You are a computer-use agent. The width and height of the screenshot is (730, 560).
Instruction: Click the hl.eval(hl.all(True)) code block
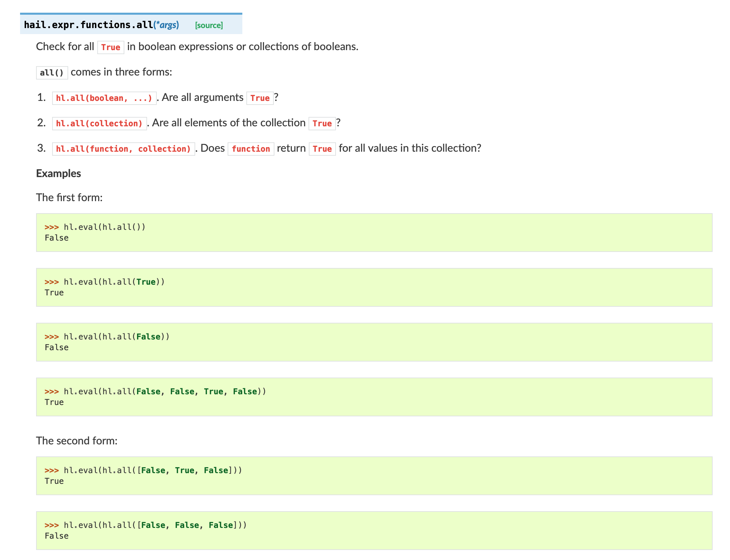(374, 287)
